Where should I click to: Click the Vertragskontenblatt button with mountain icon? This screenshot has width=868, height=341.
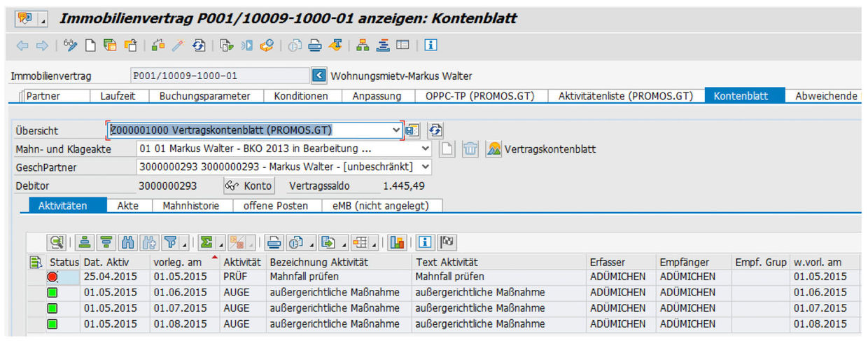click(541, 149)
